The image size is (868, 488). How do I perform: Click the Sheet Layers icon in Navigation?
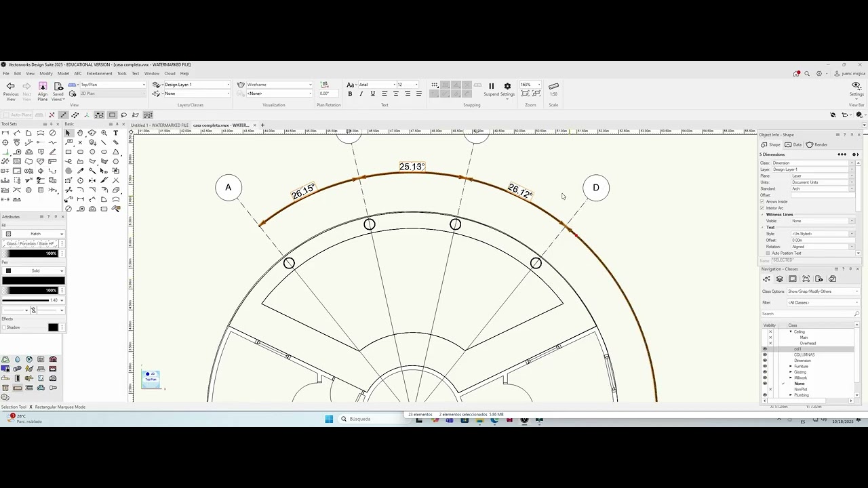coord(793,279)
